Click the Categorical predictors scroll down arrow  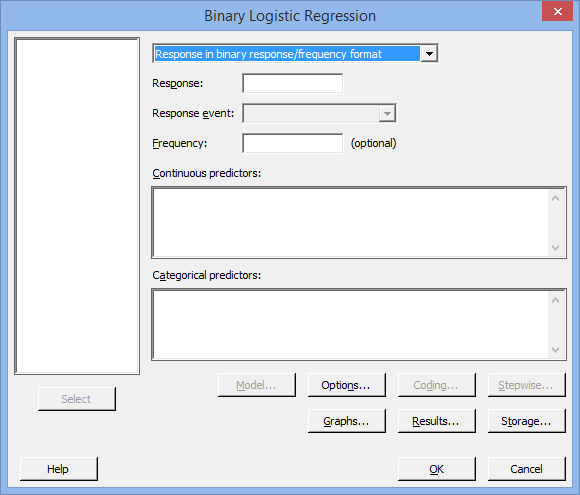tap(555, 350)
